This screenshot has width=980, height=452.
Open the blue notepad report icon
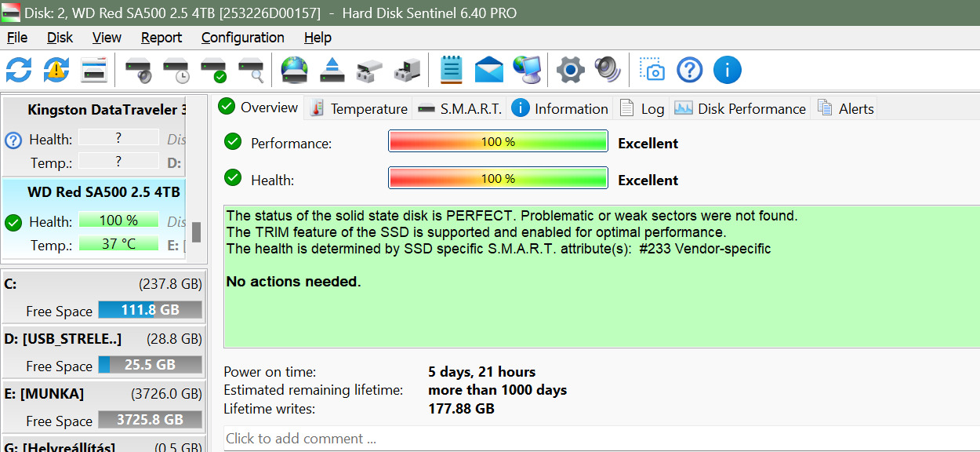pyautogui.click(x=451, y=70)
